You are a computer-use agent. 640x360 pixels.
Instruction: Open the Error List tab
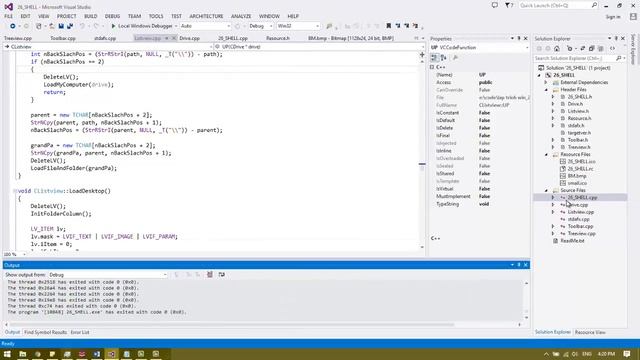(80, 332)
